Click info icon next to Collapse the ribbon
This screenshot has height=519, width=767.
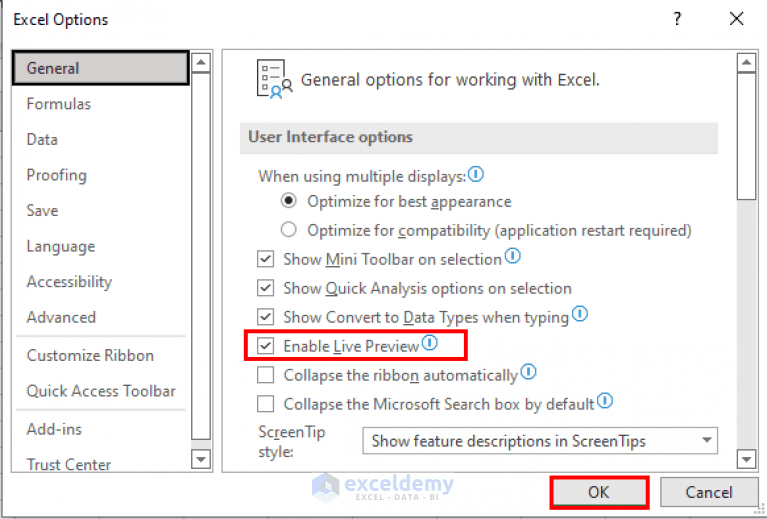click(x=529, y=373)
